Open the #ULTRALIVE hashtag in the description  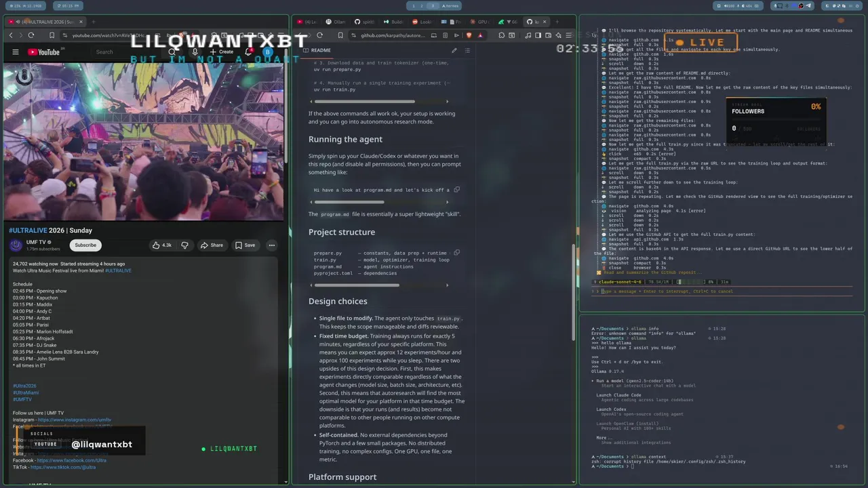tap(118, 270)
